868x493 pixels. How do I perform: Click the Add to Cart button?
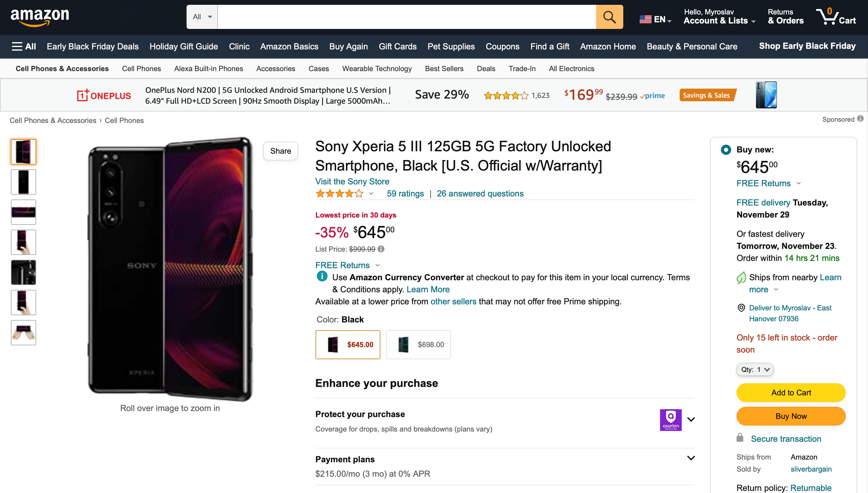(791, 392)
